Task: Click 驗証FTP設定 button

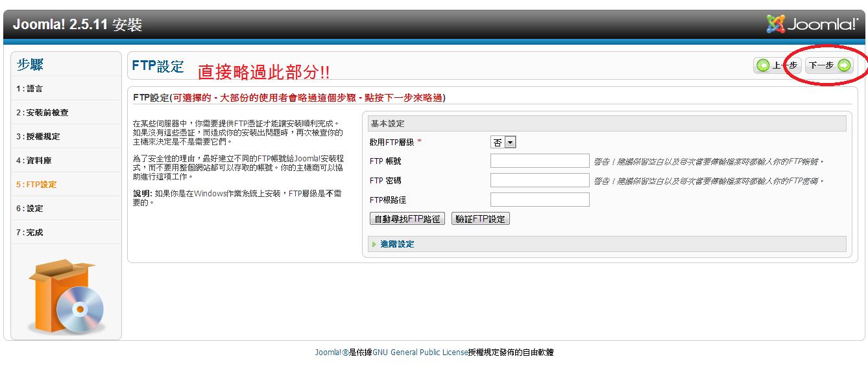Action: click(x=481, y=219)
